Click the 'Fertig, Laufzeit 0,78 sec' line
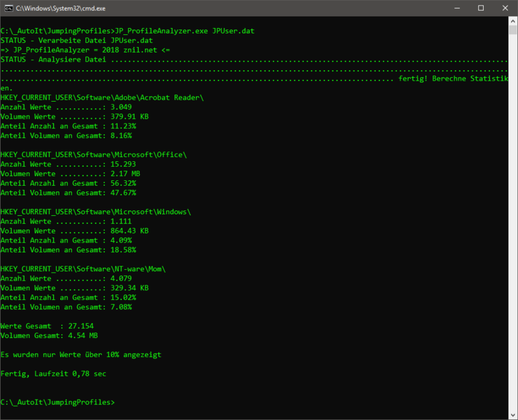 [x=53, y=374]
